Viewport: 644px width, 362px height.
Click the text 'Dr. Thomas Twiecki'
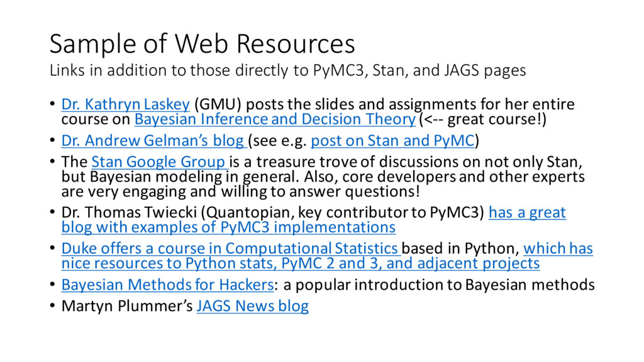[x=130, y=212]
